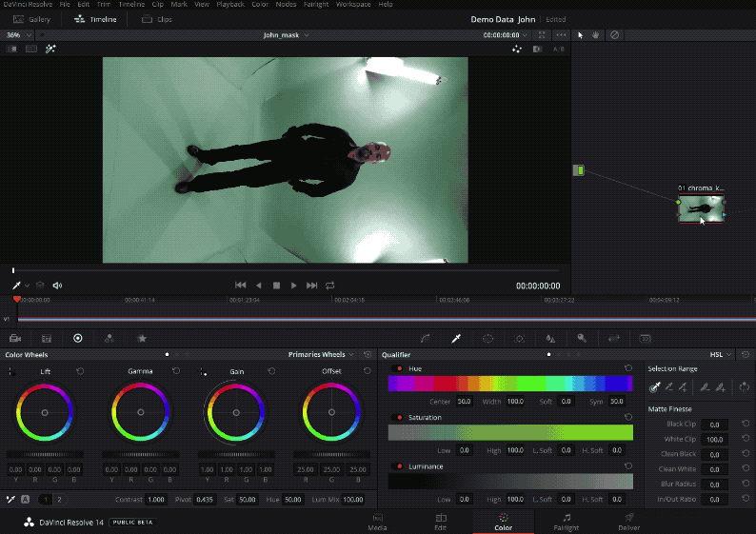
Task: Open the viewer three-dots options menu
Action: pyautogui.click(x=561, y=35)
